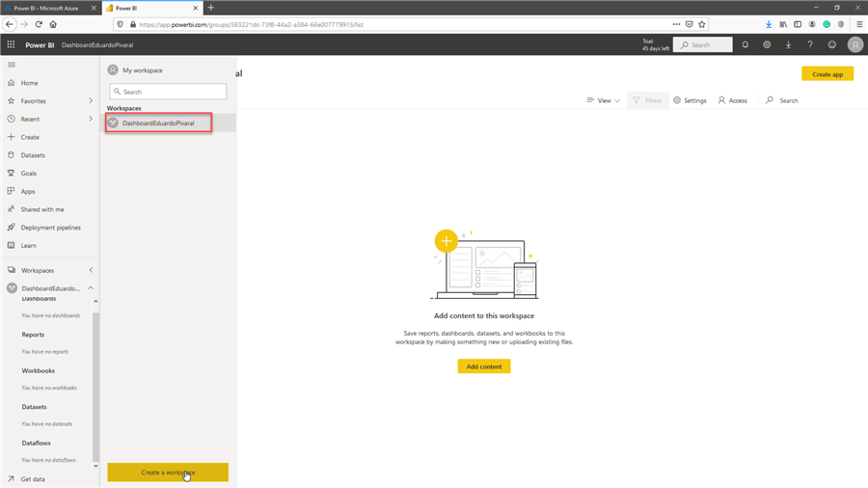This screenshot has height=488, width=868.
Task: Open Firefox downloads arrow icon
Action: click(769, 24)
